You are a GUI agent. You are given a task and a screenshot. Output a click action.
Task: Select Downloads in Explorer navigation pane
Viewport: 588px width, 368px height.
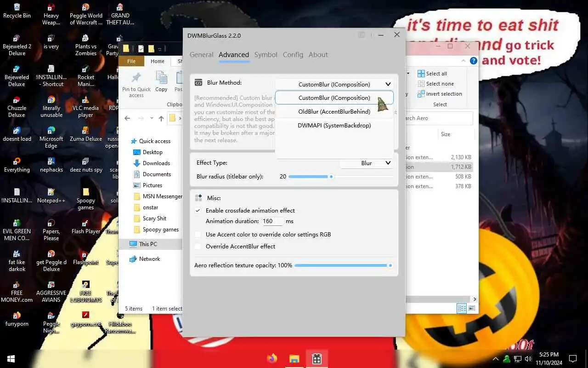click(x=156, y=163)
